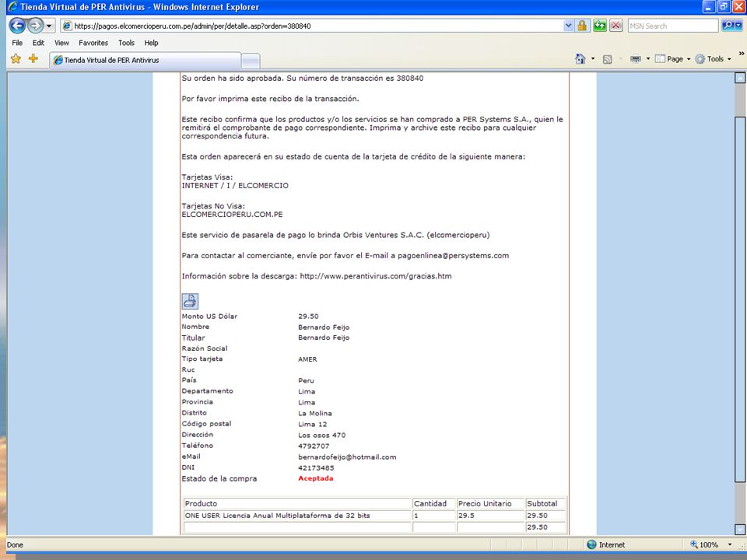Open the File menu
747x560 pixels.
click(17, 43)
